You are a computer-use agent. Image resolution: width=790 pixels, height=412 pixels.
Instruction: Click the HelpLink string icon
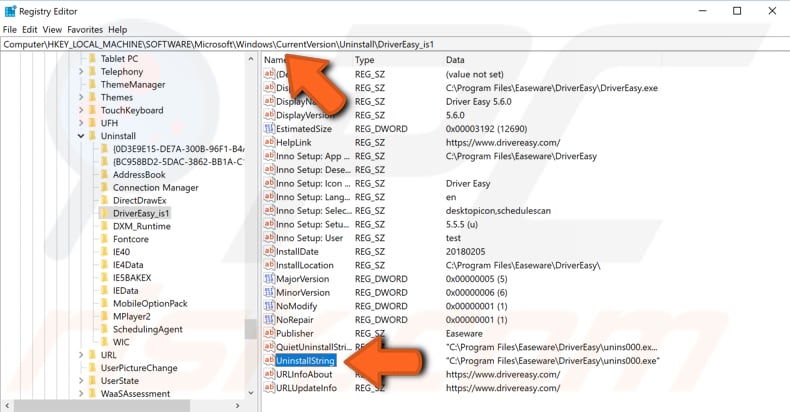click(269, 142)
